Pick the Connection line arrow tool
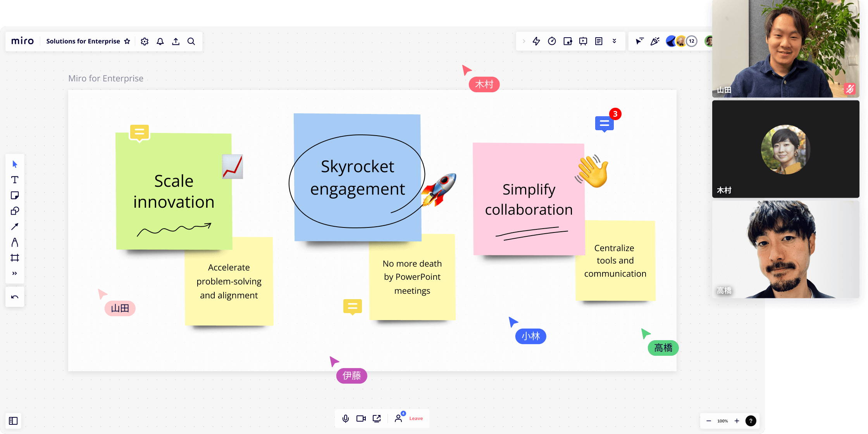 coord(15,227)
